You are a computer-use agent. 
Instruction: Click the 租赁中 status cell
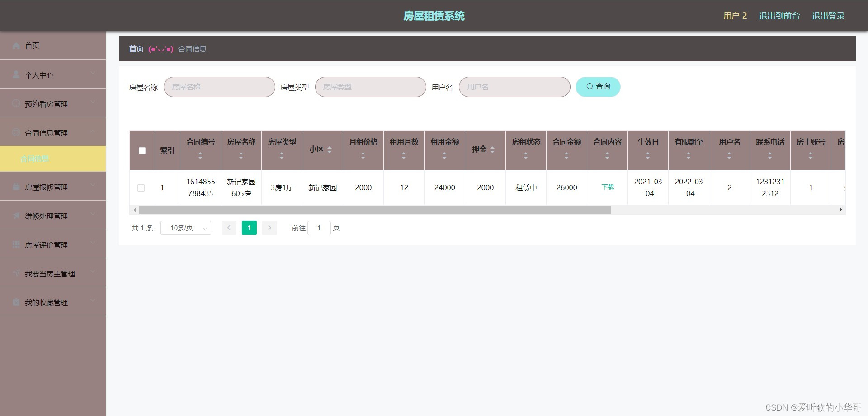tap(526, 187)
